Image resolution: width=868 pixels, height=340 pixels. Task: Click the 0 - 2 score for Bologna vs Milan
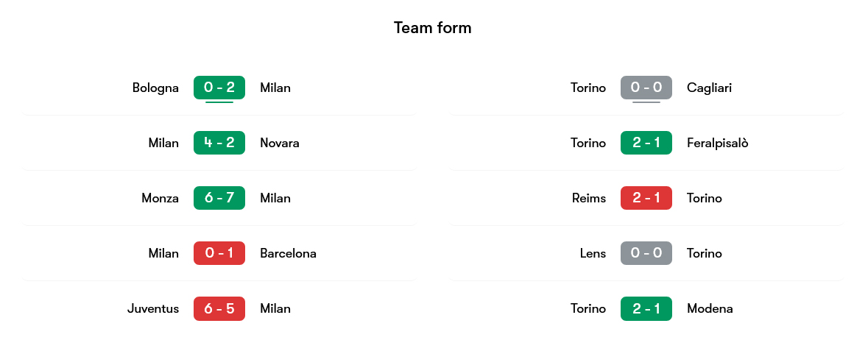click(219, 88)
